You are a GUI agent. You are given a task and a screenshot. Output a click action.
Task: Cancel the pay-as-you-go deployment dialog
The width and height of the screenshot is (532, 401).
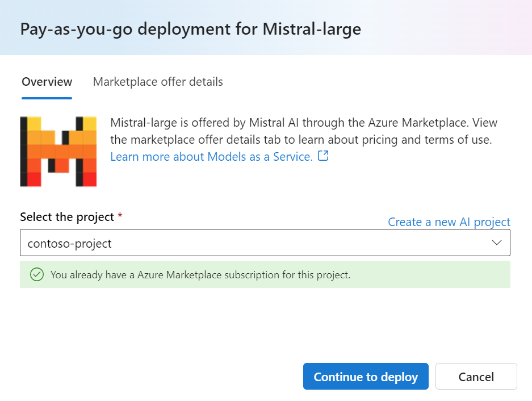(476, 376)
